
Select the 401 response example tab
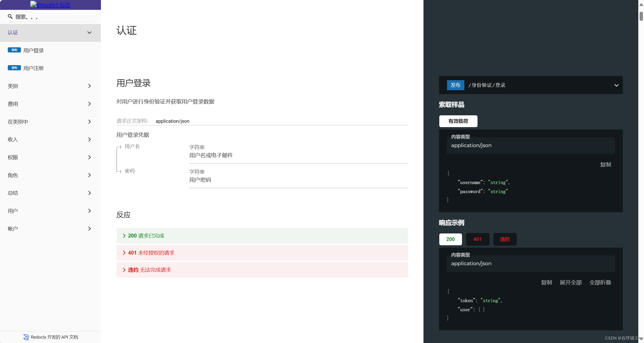point(478,239)
